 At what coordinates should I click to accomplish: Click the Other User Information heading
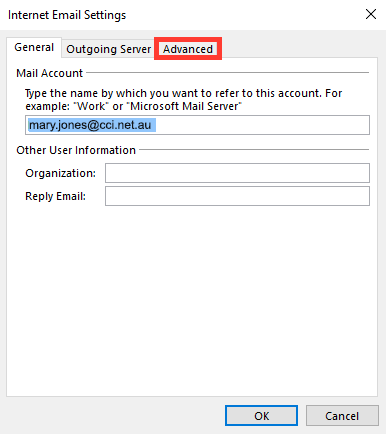click(76, 150)
